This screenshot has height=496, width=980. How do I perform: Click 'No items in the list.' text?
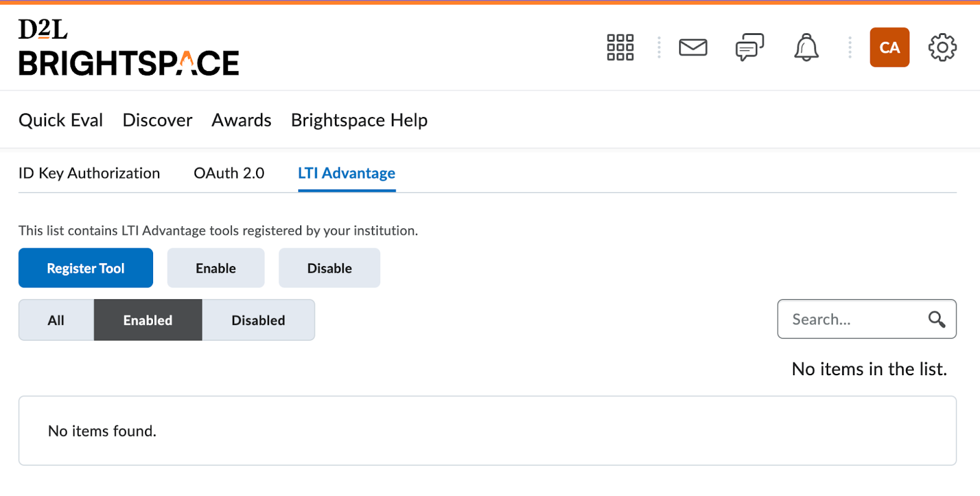[869, 369]
